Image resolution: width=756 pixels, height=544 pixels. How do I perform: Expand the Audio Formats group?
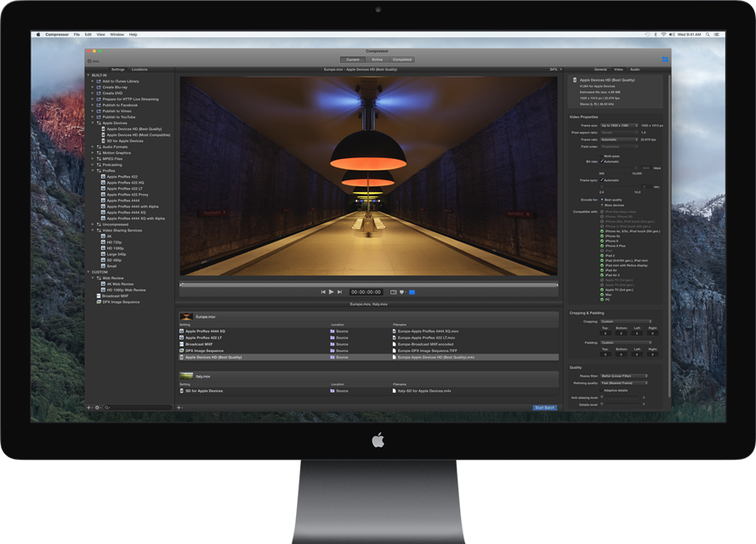(93, 146)
